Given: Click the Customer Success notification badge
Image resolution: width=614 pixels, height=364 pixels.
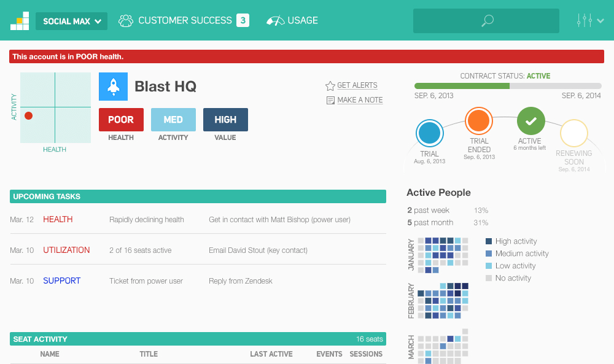Looking at the screenshot, I should (243, 20).
